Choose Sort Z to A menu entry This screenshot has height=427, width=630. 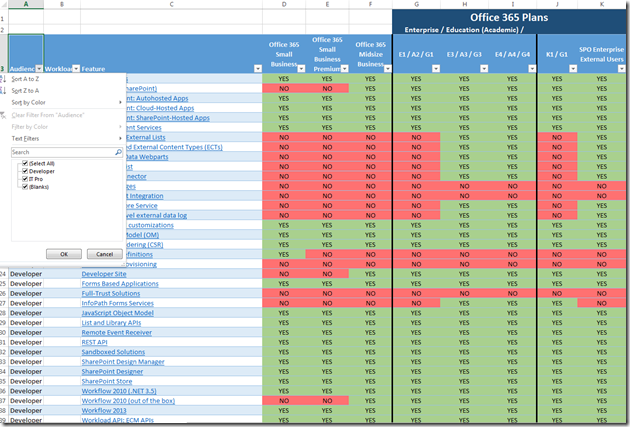(28, 90)
